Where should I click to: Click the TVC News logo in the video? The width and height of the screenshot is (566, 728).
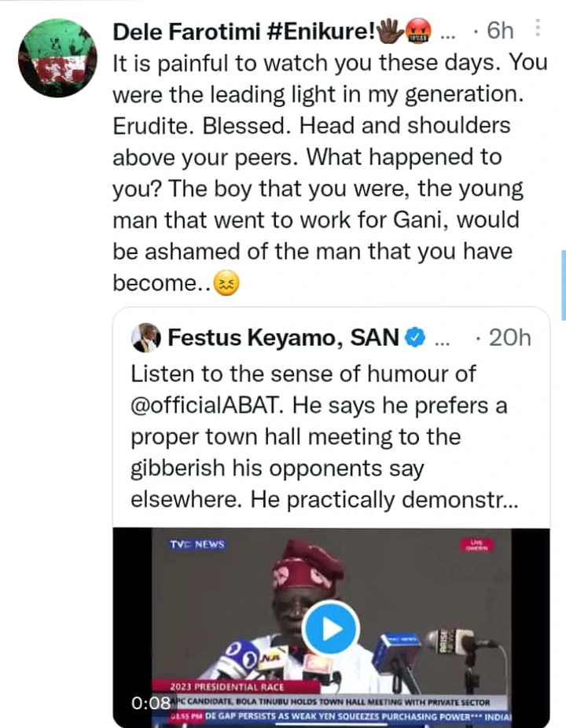point(197,544)
